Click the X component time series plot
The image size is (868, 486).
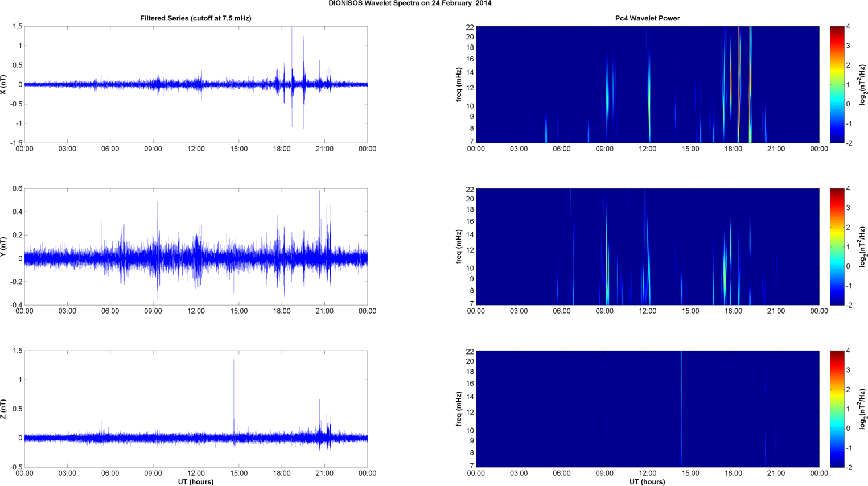coord(196,84)
